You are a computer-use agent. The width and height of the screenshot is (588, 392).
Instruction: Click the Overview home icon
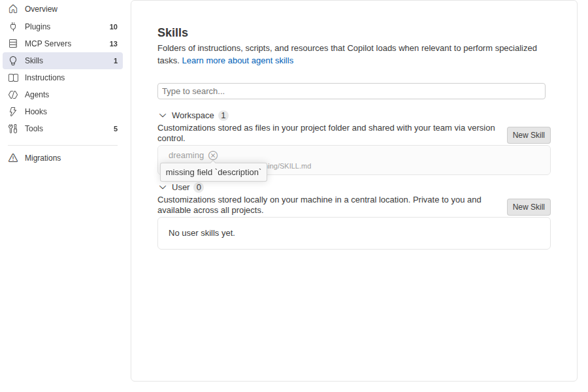pos(13,9)
